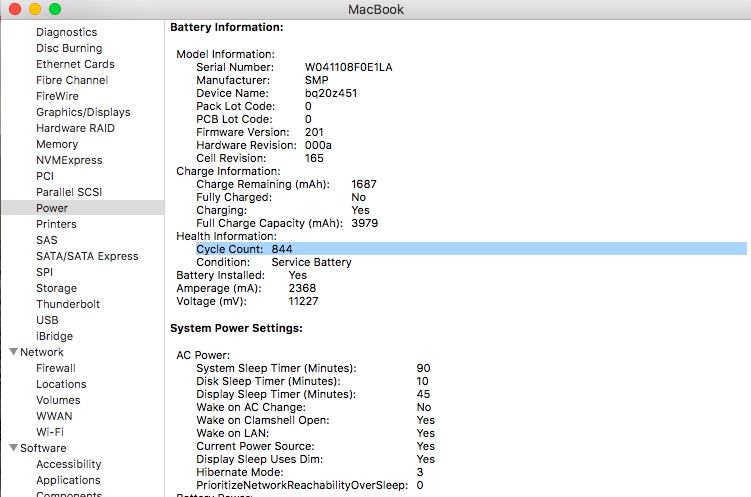Click the Battery Installed: Yes line

241,275
